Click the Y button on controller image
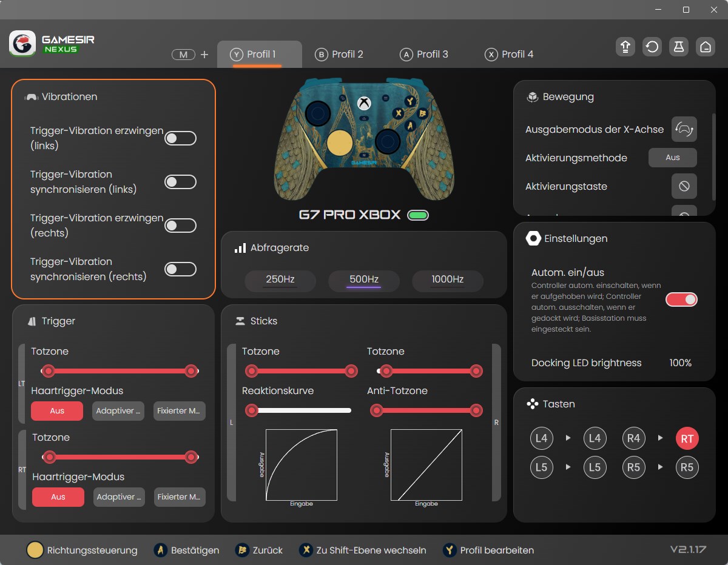The height and width of the screenshot is (565, 728). [411, 101]
